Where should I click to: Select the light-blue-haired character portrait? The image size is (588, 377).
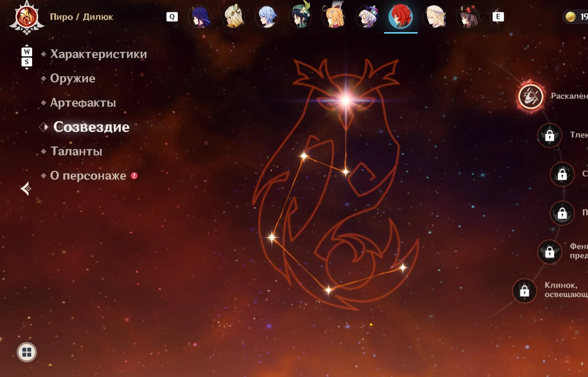tap(267, 17)
